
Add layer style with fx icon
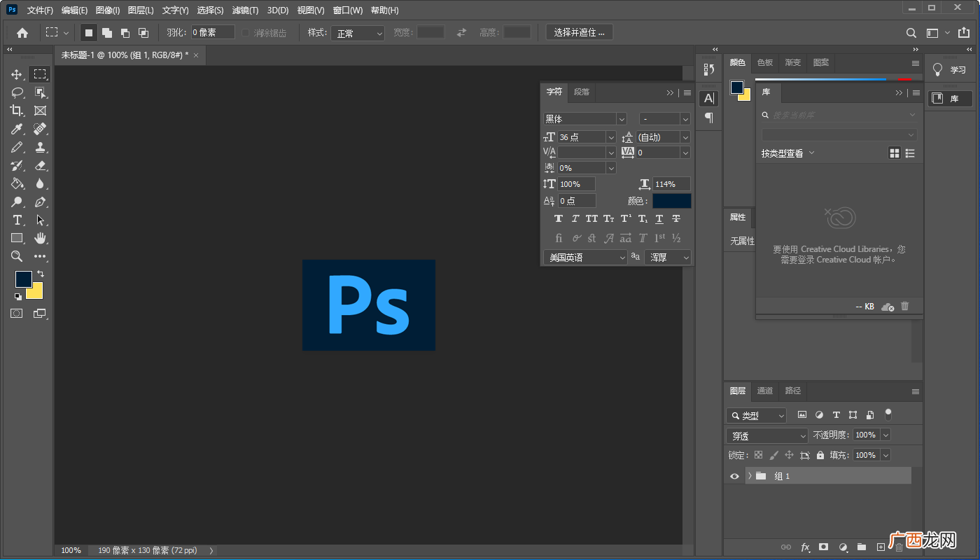point(806,547)
